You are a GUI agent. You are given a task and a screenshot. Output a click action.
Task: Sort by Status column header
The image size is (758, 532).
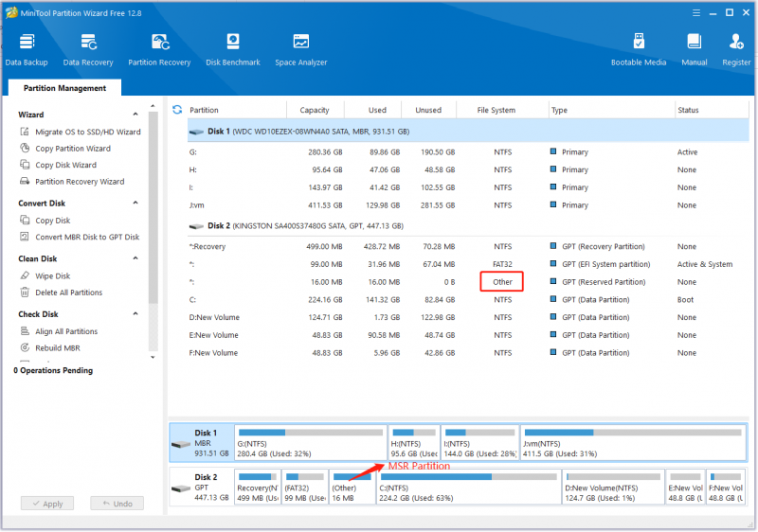[688, 110]
